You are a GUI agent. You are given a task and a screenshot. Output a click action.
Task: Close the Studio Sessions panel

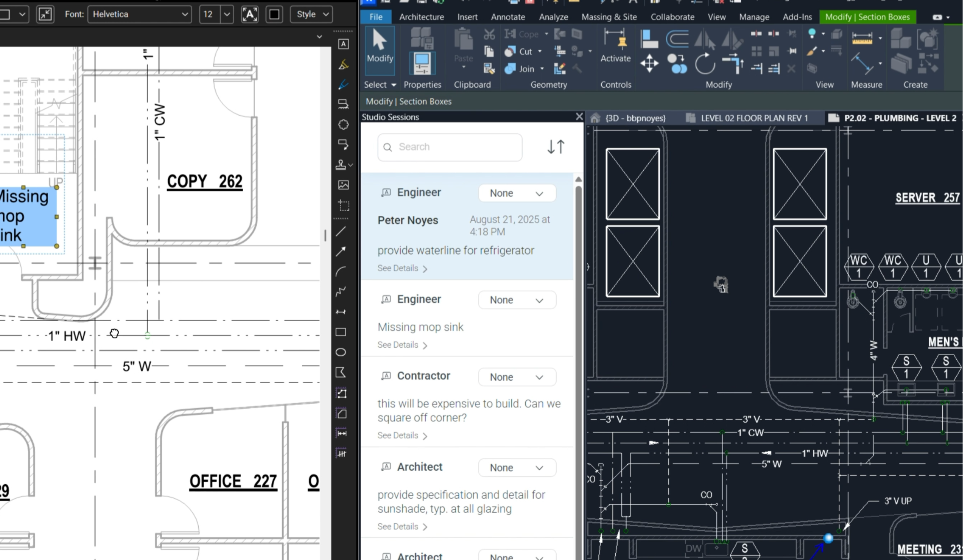coord(579,117)
